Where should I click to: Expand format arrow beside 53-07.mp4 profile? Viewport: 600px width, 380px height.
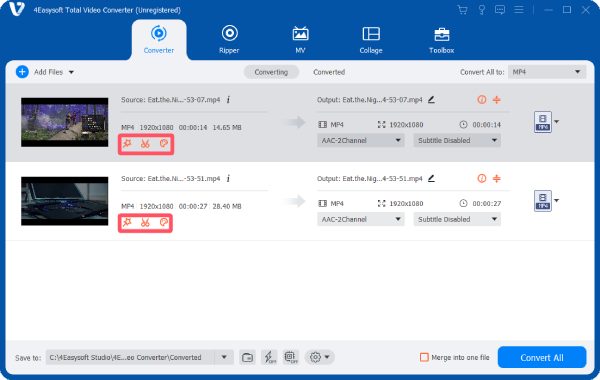click(557, 122)
